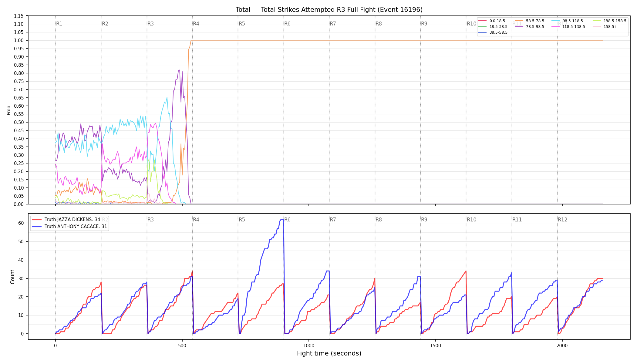
Task: Select legend label '118.5-138.5'
Action: tap(574, 27)
